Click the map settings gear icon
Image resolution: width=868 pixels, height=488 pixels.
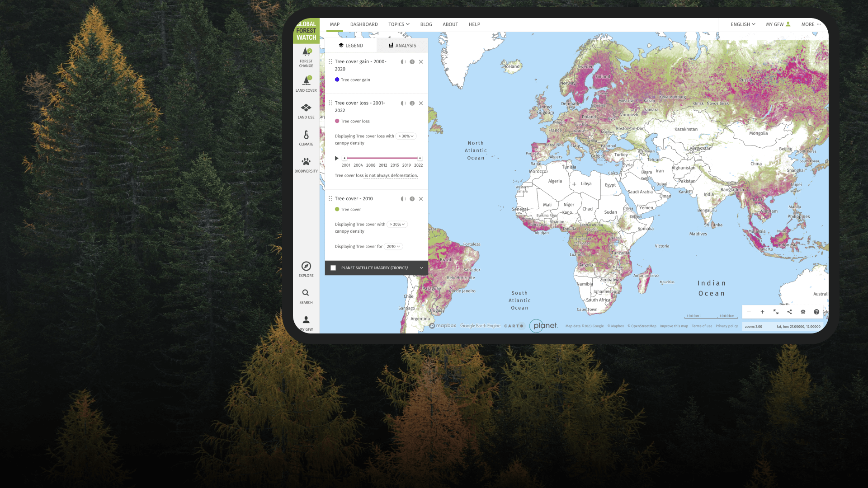803,312
